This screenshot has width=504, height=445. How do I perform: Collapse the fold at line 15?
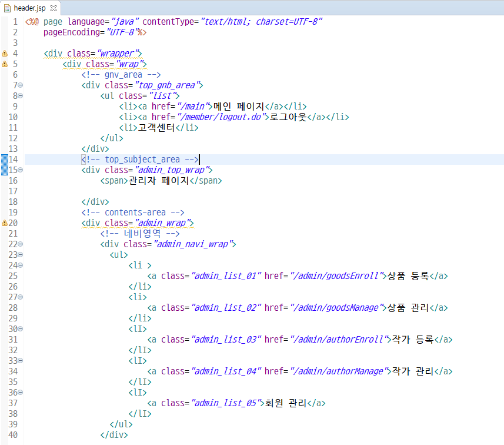pyautogui.click(x=21, y=170)
